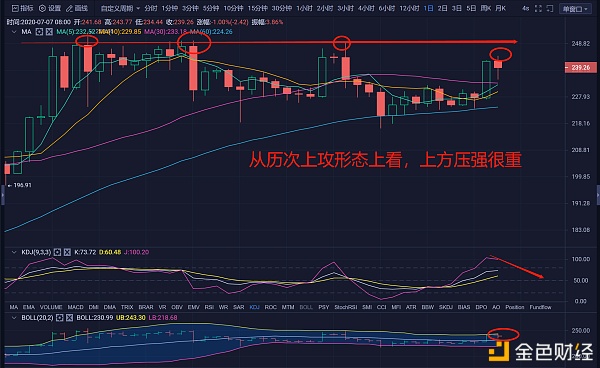The width and height of the screenshot is (600, 368).
Task: Collapse the KDJ(9,3,3) panel chevron
Action: pos(14,252)
